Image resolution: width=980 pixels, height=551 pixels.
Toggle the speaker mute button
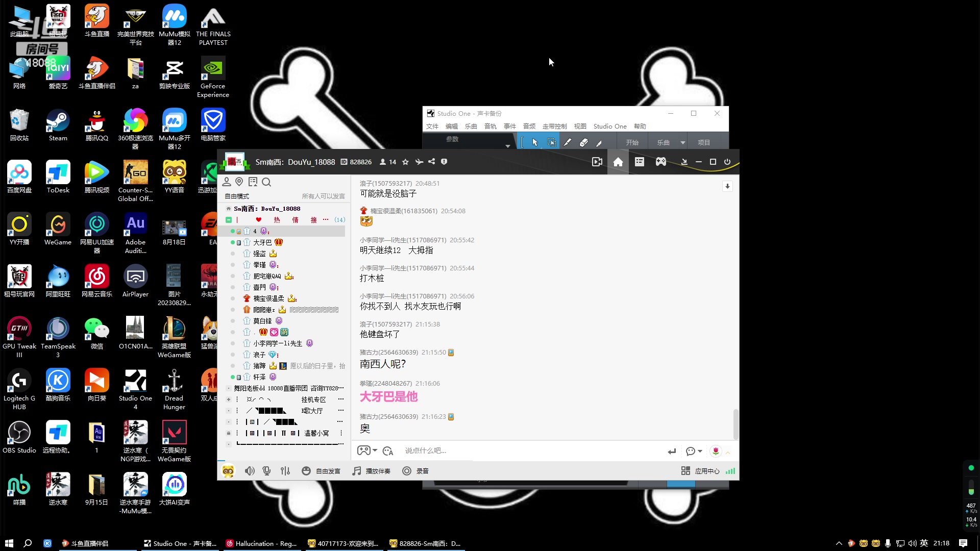pos(249,471)
